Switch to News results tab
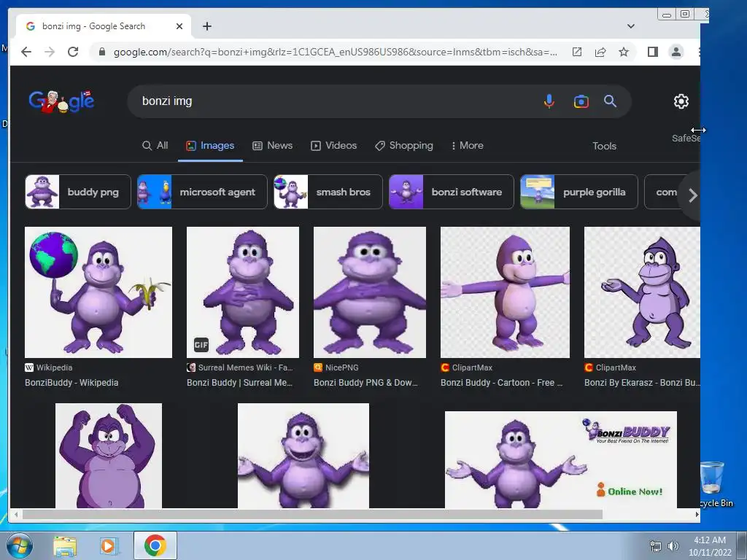747x560 pixels. (x=272, y=145)
